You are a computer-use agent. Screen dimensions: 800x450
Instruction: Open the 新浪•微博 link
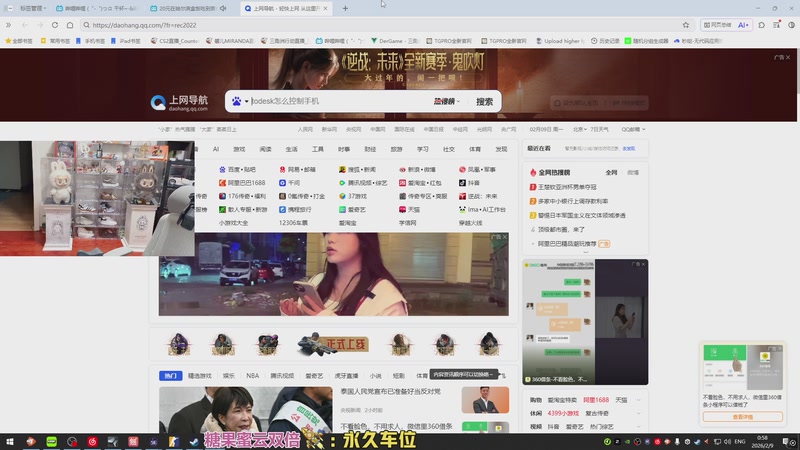[x=418, y=169]
